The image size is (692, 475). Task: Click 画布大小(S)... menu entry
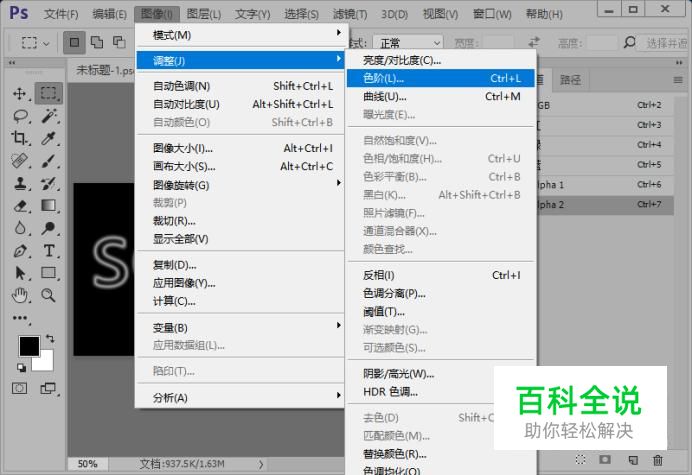click(x=241, y=166)
